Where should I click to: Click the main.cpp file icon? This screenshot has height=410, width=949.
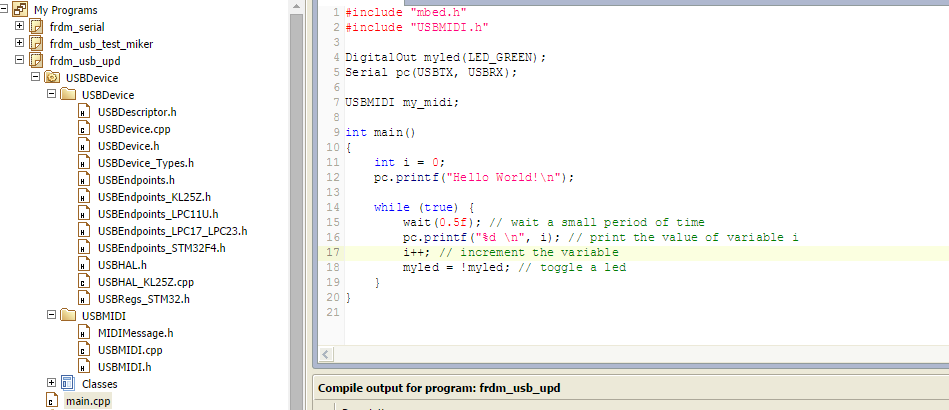52,401
